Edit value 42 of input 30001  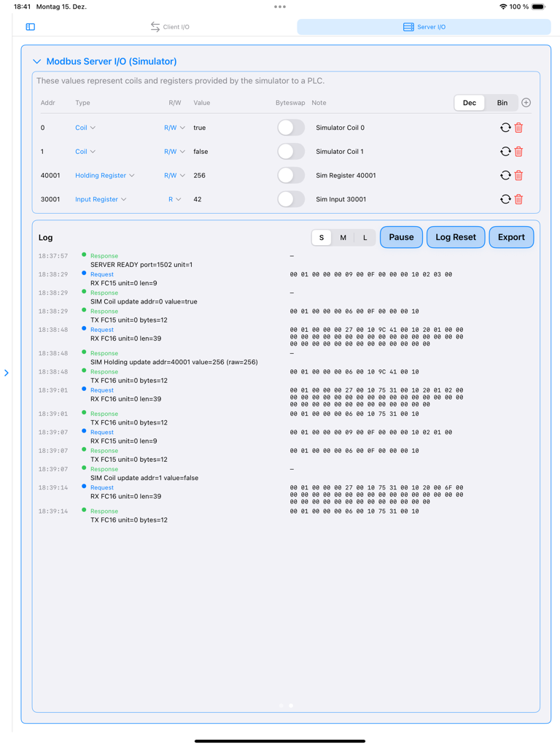click(x=198, y=199)
